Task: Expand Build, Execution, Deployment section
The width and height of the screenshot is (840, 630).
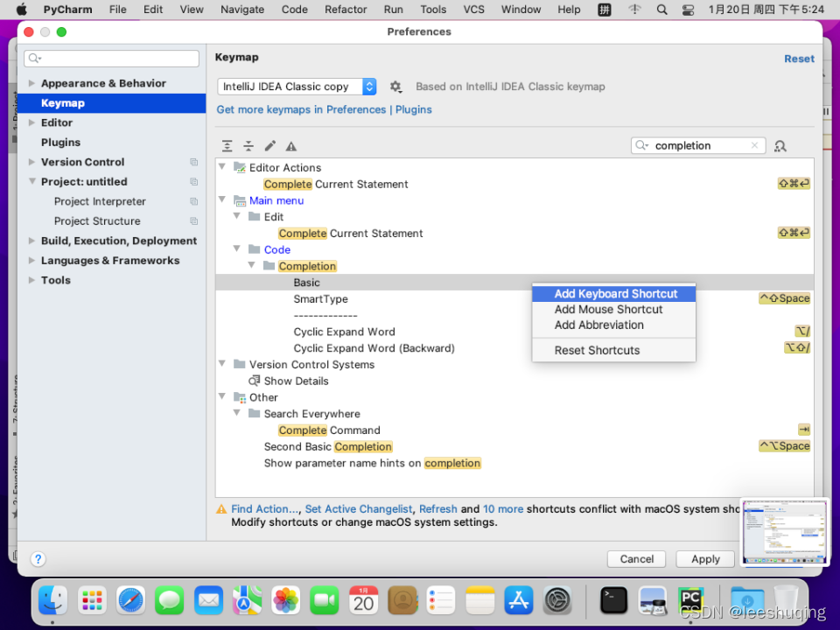Action: [31, 241]
